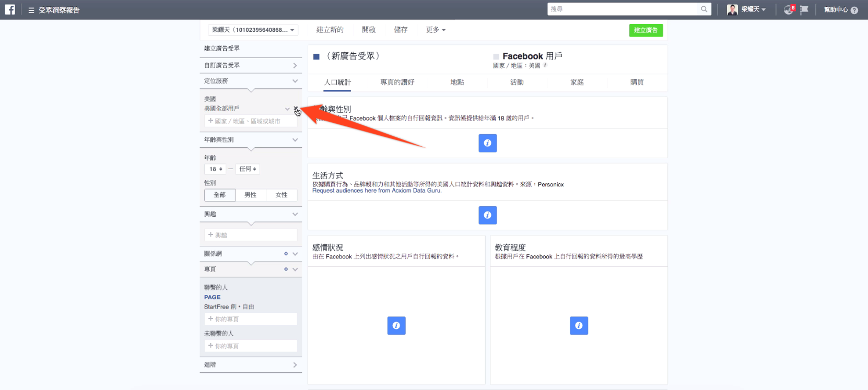Select 女性 gender option

coord(281,195)
